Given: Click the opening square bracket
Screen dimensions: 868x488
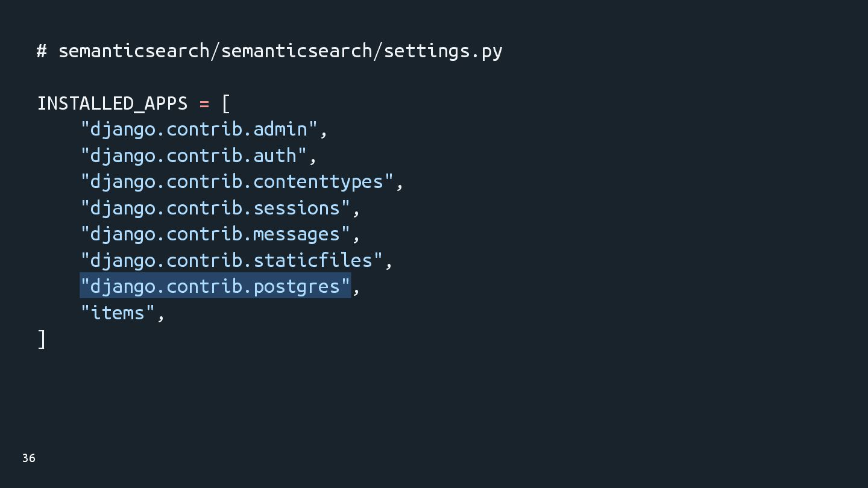Looking at the screenshot, I should point(226,104).
